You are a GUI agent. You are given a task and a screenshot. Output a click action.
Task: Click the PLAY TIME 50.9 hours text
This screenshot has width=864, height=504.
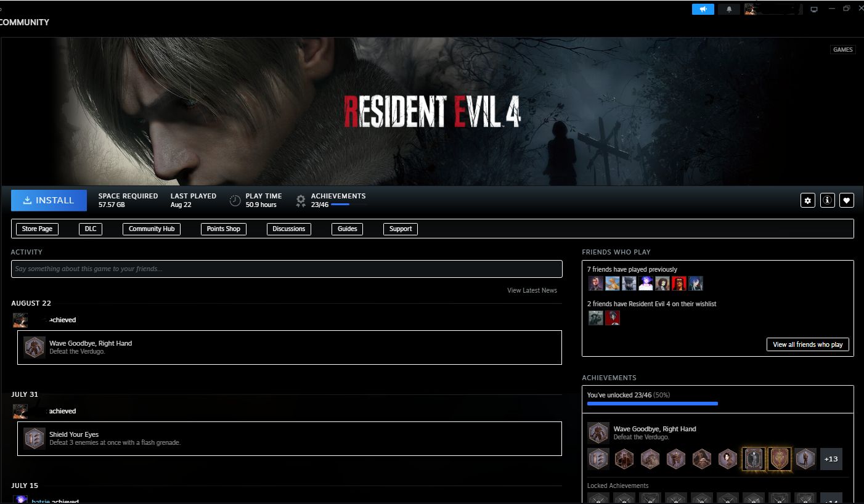coord(264,200)
